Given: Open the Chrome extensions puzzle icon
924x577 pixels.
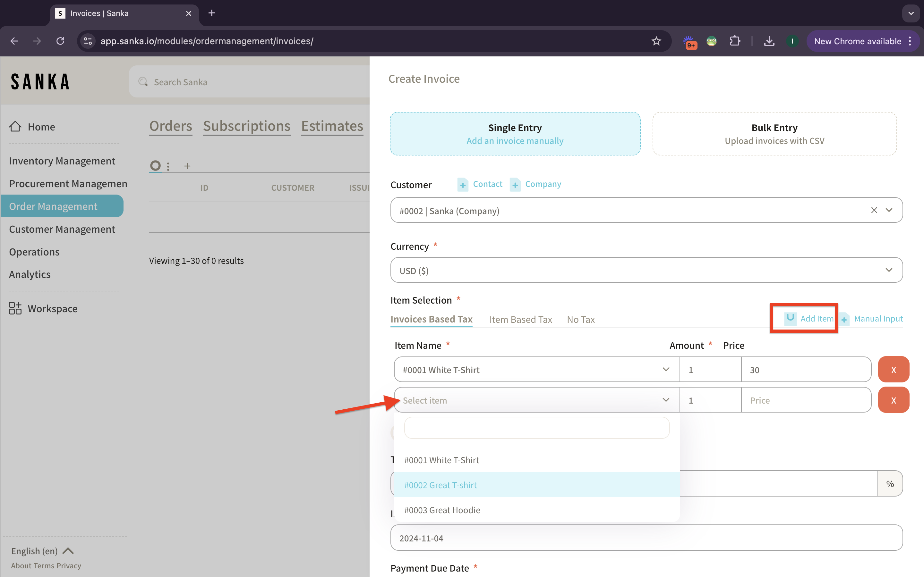Looking at the screenshot, I should pyautogui.click(x=735, y=41).
